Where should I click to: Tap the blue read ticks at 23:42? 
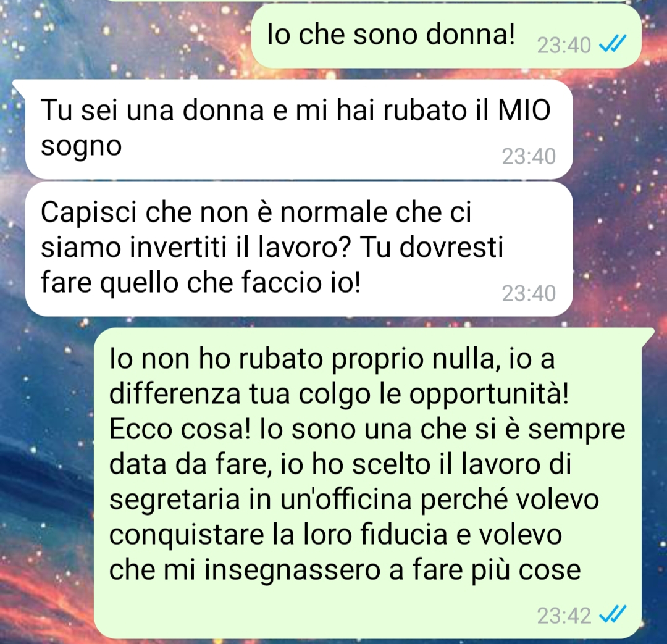(613, 614)
